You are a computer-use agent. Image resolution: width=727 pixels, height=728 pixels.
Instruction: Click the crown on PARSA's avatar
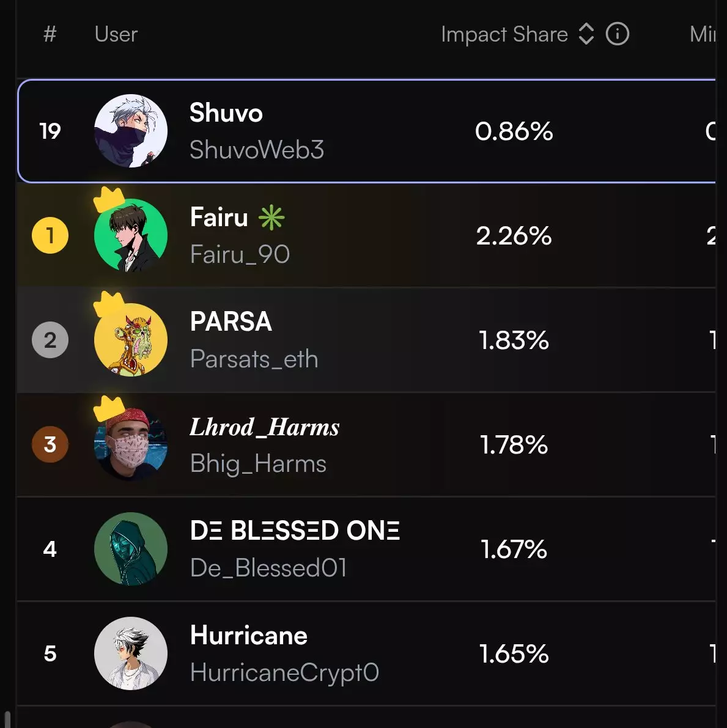coord(109,304)
